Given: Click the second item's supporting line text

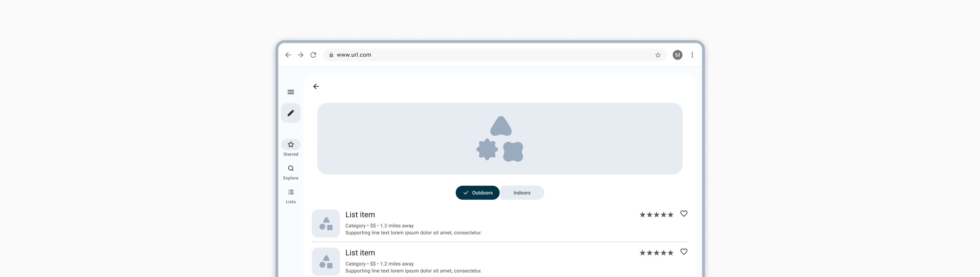Looking at the screenshot, I should pos(413,271).
